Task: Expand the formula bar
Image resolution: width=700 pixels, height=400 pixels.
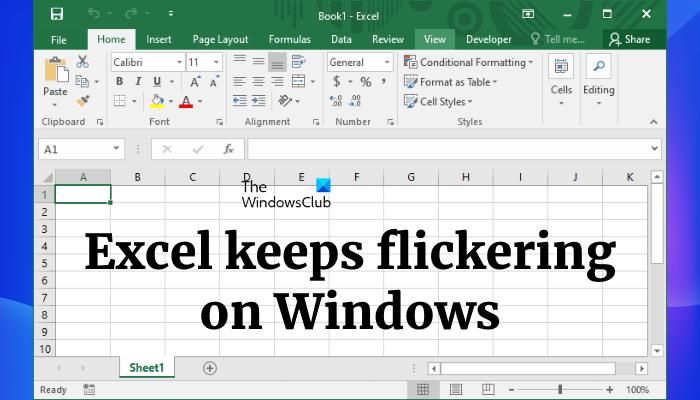Action: point(654,149)
